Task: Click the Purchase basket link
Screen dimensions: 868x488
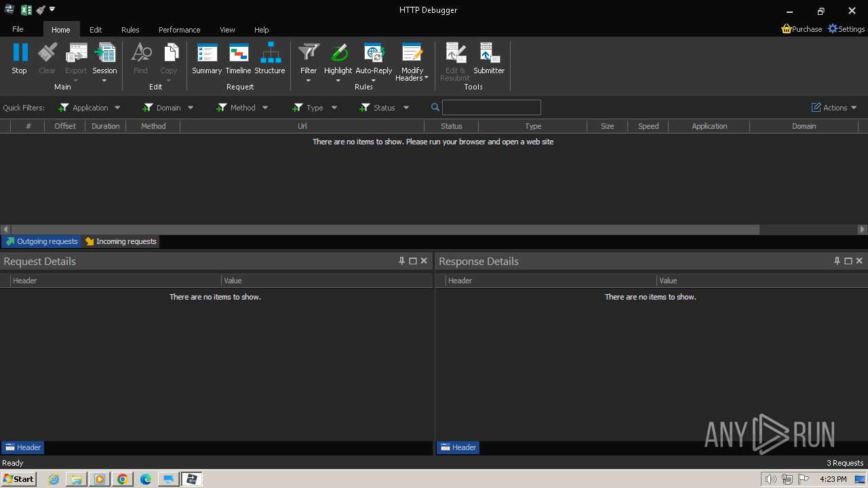Action: [802, 29]
